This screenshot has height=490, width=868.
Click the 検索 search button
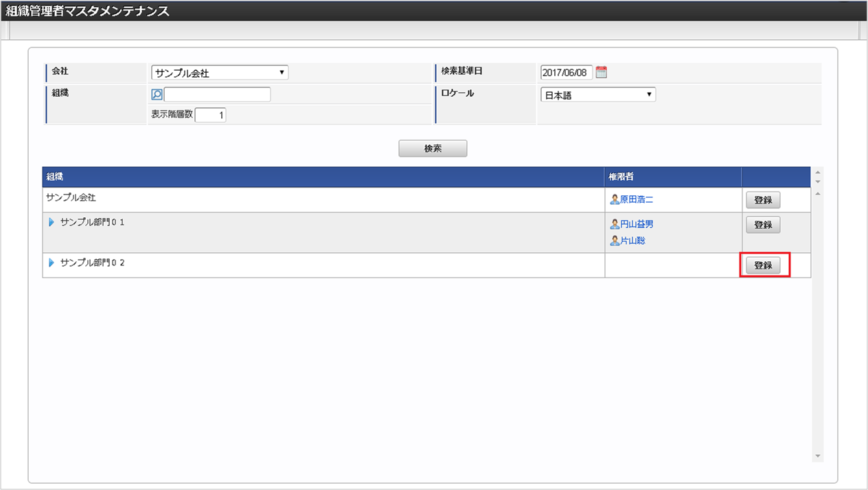[x=433, y=148]
